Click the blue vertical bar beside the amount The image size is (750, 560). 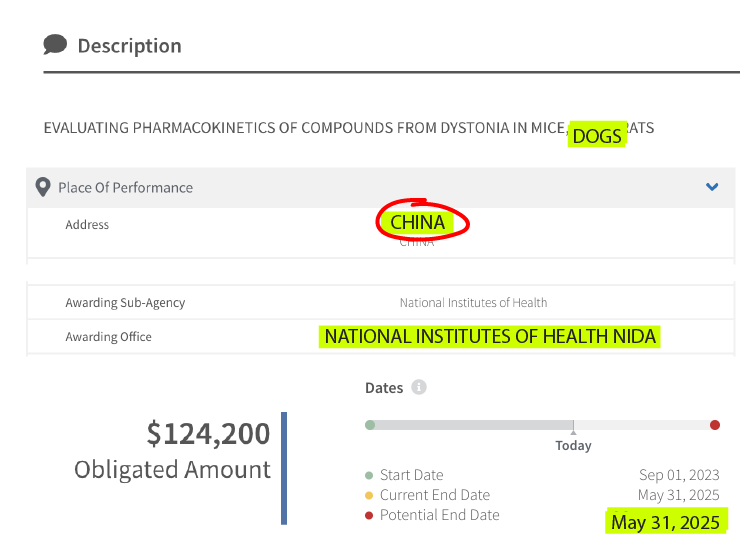click(x=284, y=468)
